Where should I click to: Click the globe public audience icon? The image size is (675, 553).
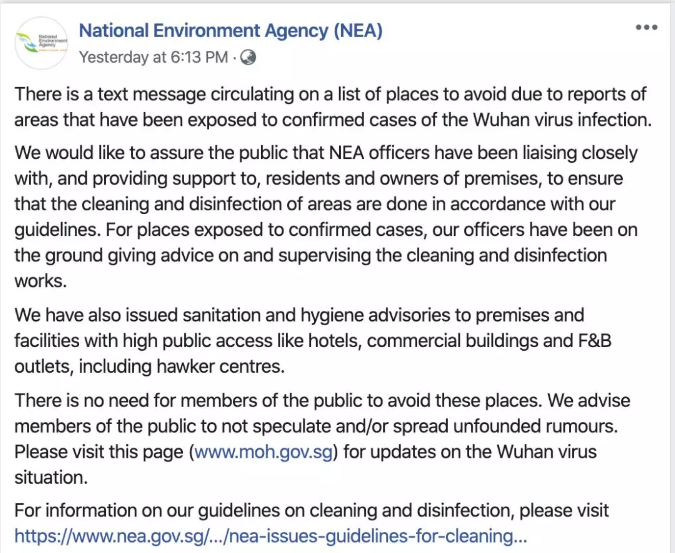tap(249, 57)
